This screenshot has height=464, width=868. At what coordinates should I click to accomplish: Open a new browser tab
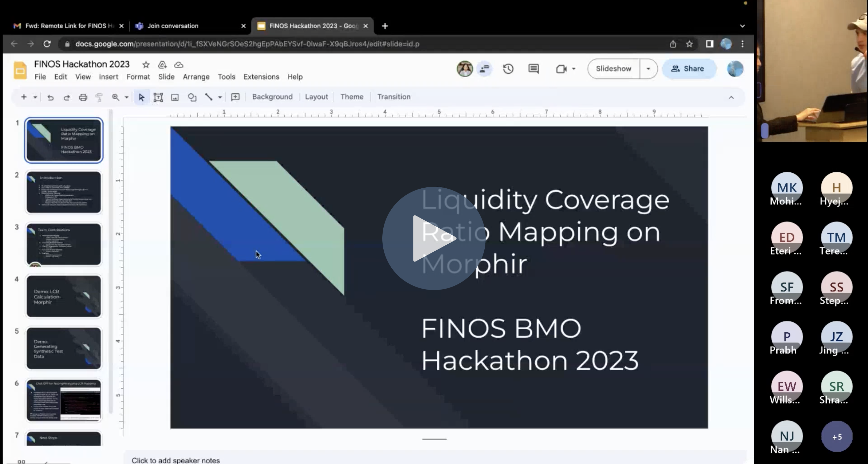pos(385,26)
